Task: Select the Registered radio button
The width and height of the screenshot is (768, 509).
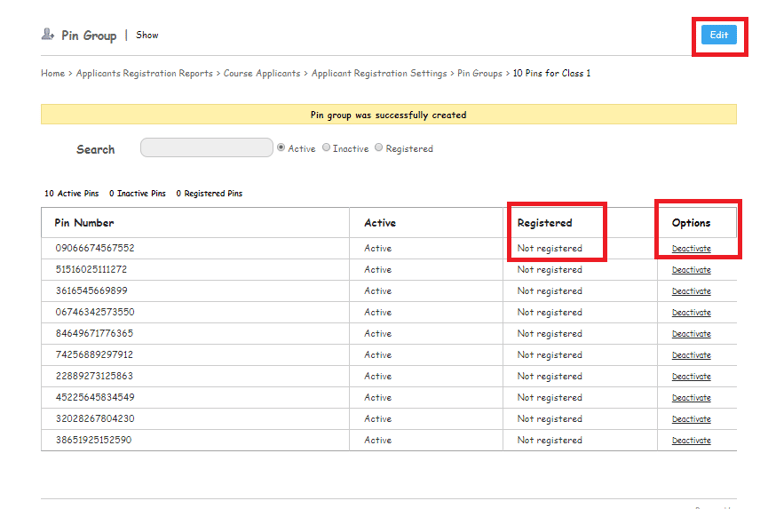Action: pos(379,147)
